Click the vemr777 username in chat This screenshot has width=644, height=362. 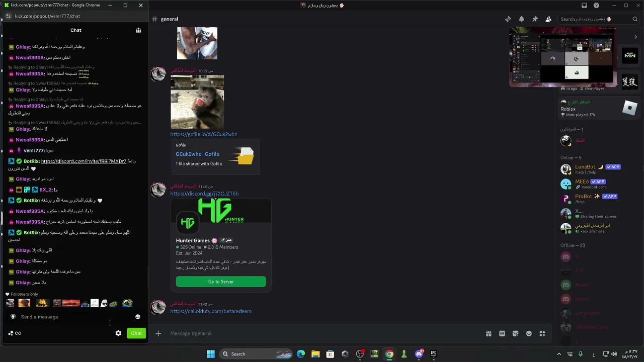click(x=35, y=150)
